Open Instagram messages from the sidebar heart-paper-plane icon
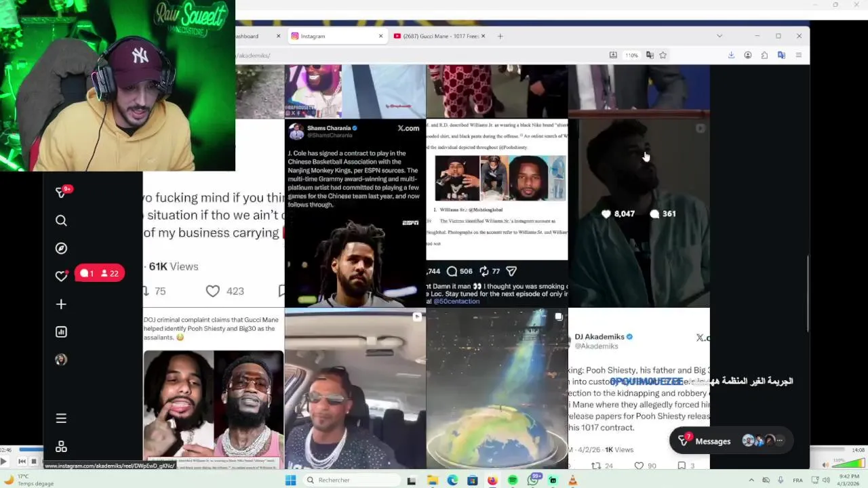Image resolution: width=868 pixels, height=488 pixels. tap(61, 192)
